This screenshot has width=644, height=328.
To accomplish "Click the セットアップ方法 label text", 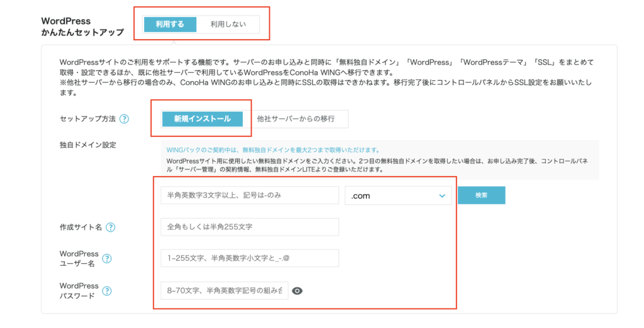I will pos(87,119).
